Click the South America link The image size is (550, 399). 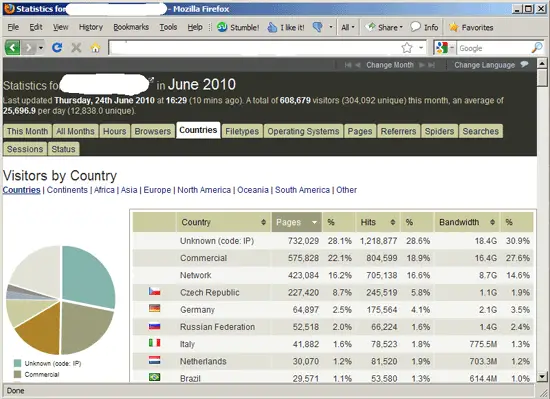[x=302, y=190]
